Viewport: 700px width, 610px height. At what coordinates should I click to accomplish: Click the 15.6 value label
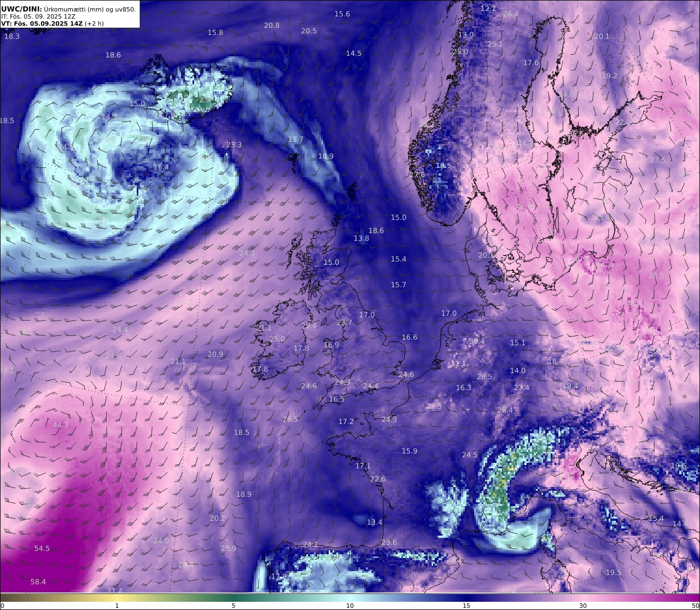pyautogui.click(x=342, y=14)
